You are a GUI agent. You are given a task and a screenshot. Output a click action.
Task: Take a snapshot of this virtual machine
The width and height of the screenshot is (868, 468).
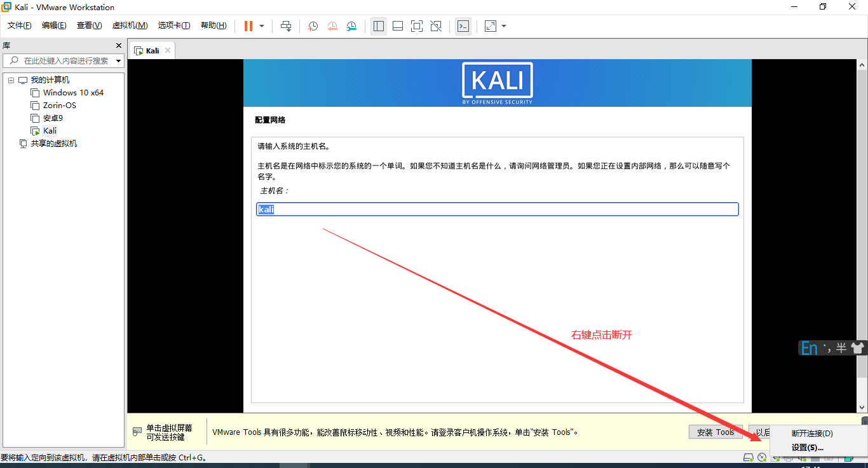pos(313,26)
